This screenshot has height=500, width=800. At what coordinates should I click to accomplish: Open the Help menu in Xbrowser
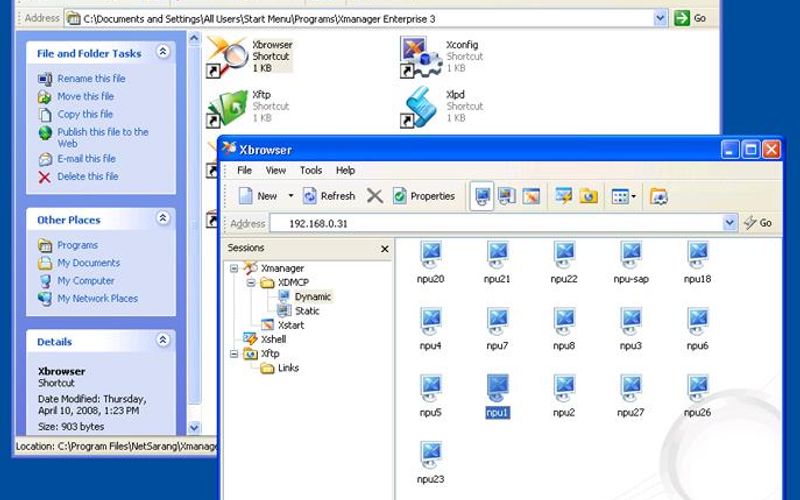[345, 170]
